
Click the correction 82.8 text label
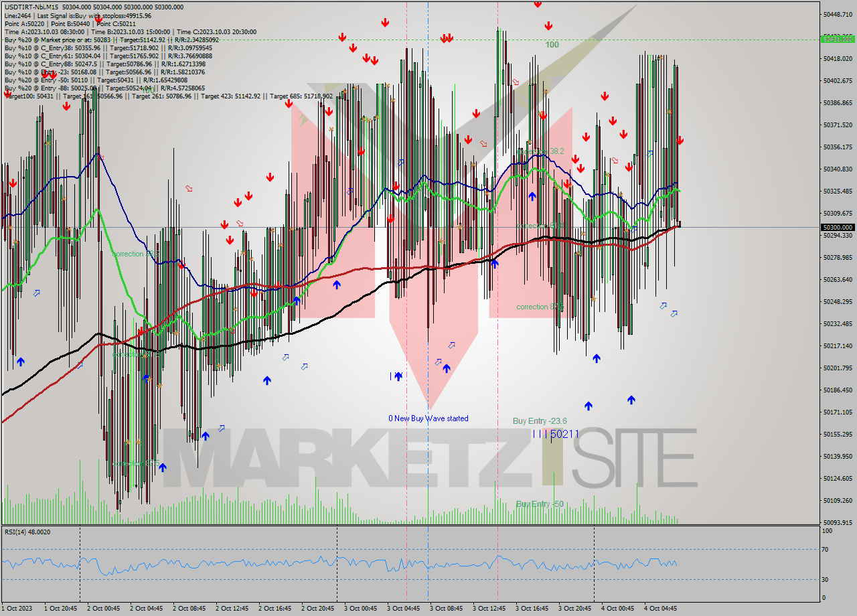540,307
